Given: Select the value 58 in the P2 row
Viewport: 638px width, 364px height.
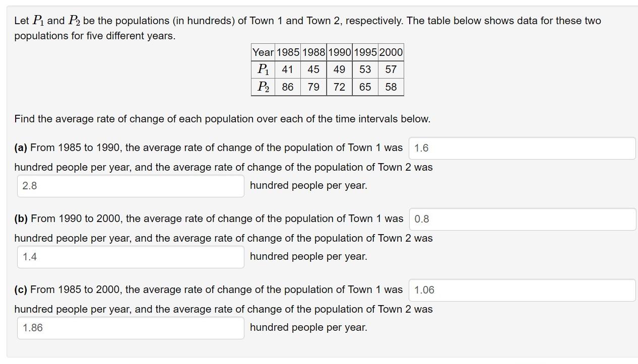Looking at the screenshot, I should tap(392, 87).
